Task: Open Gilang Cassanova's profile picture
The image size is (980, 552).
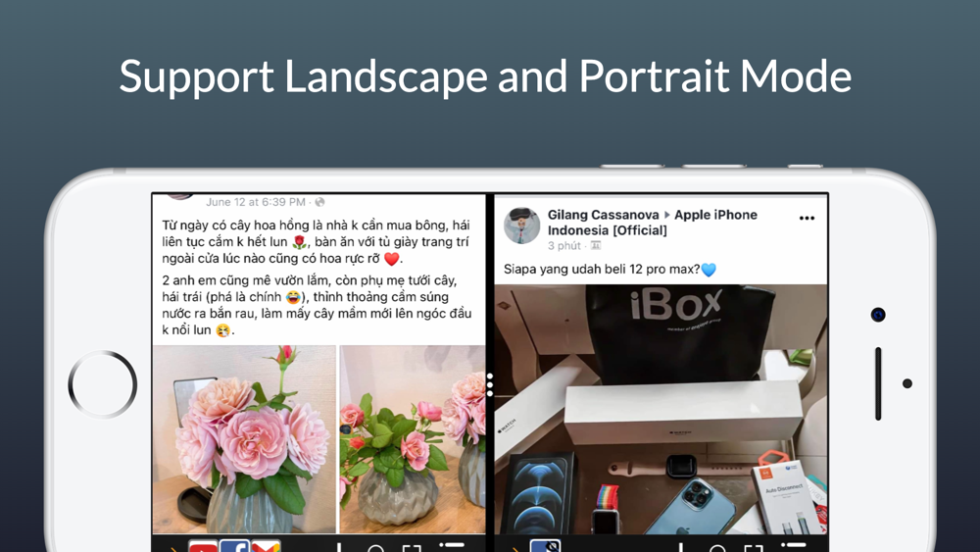Action: (x=522, y=226)
